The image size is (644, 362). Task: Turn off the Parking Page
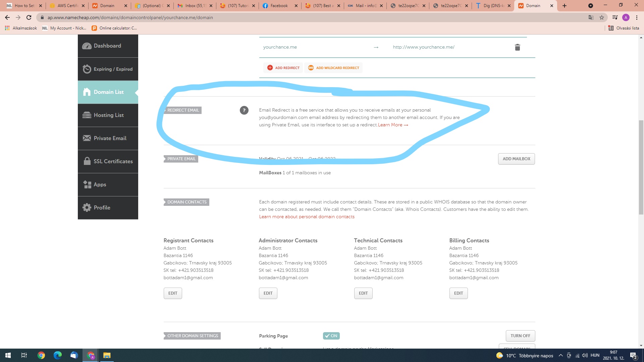[x=520, y=336]
